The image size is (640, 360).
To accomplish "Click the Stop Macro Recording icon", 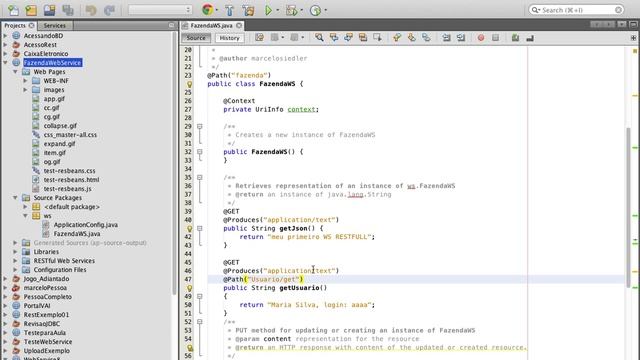I will [496, 38].
